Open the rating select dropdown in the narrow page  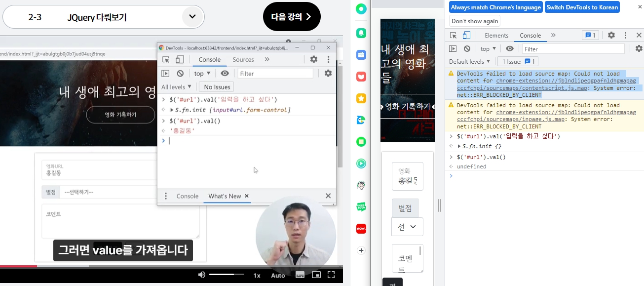407,227
